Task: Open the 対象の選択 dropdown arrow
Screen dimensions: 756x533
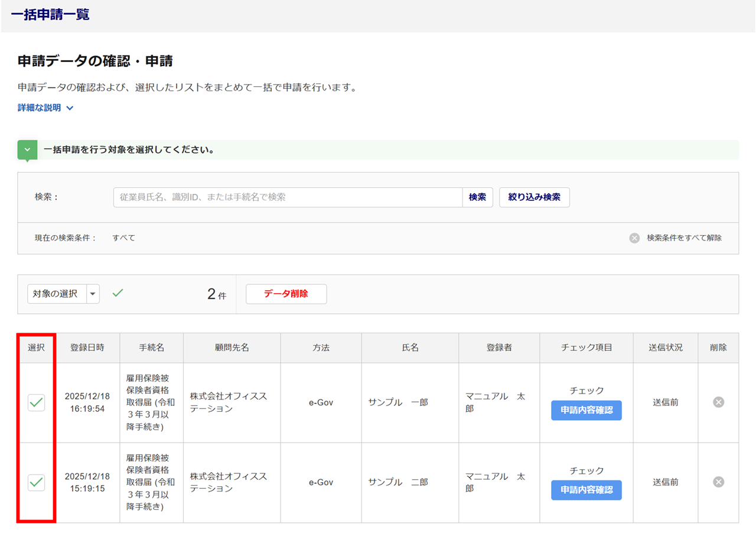Action: tap(93, 294)
